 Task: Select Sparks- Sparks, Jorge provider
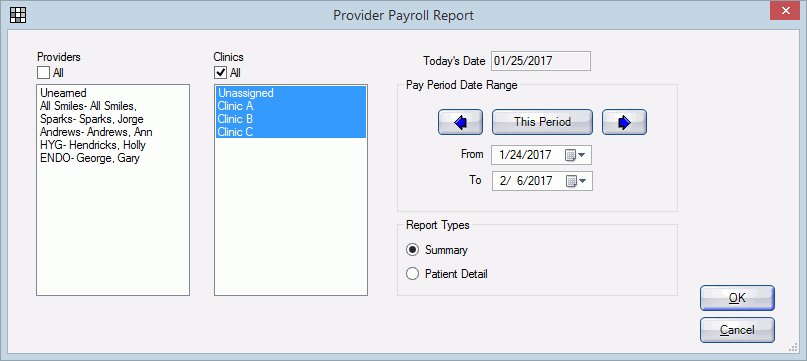point(113,119)
